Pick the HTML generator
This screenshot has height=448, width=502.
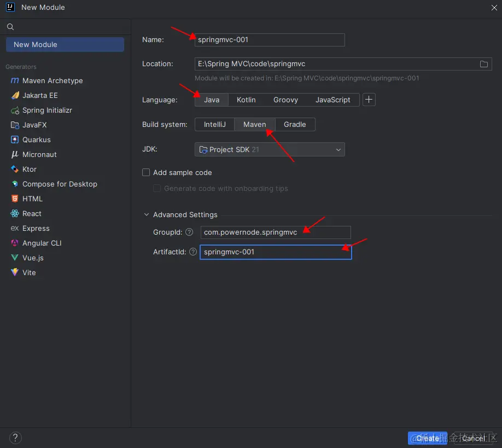pyautogui.click(x=27, y=199)
